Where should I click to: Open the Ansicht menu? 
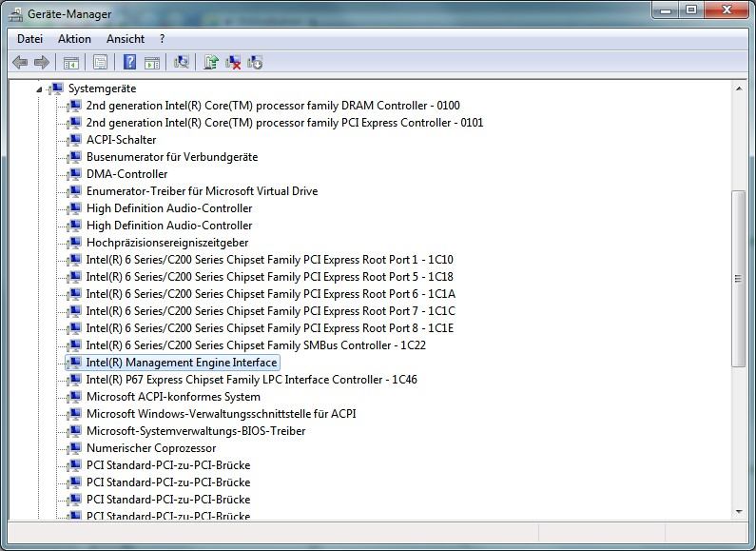coord(126,39)
